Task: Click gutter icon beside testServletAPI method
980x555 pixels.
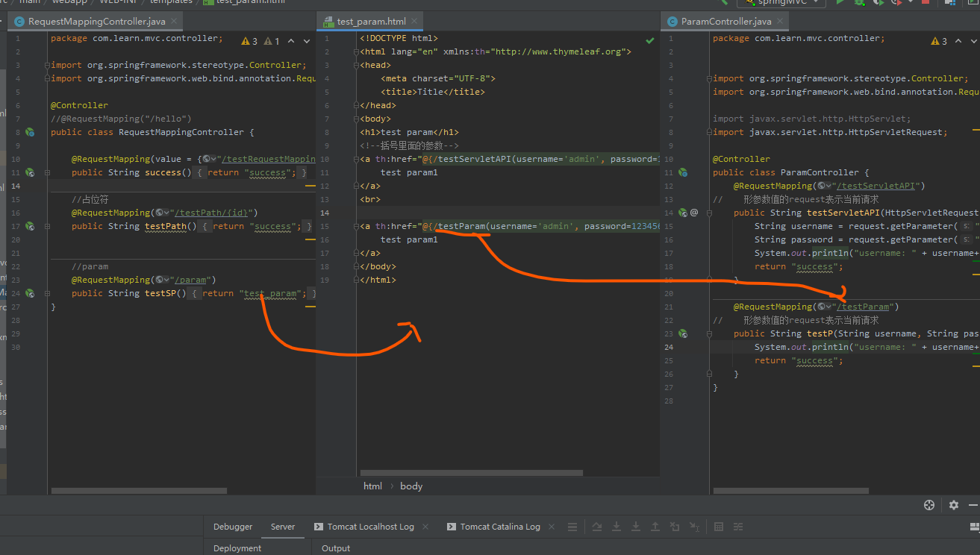Action: click(x=682, y=213)
